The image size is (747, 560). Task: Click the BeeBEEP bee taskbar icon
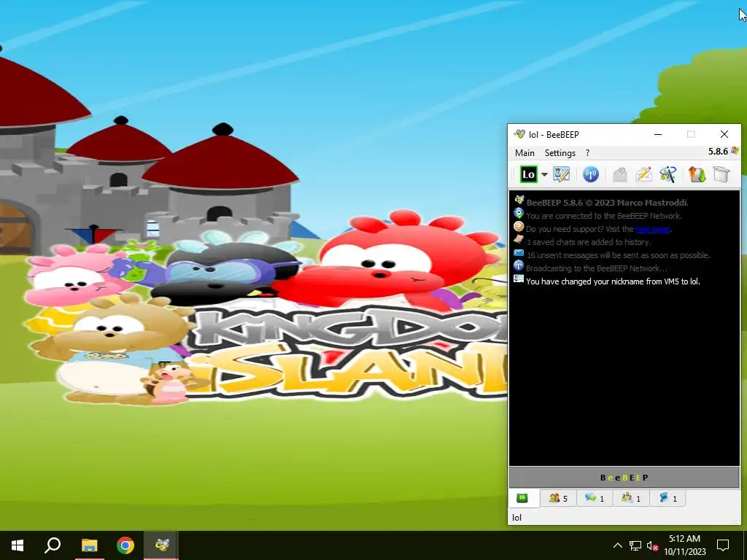(161, 545)
